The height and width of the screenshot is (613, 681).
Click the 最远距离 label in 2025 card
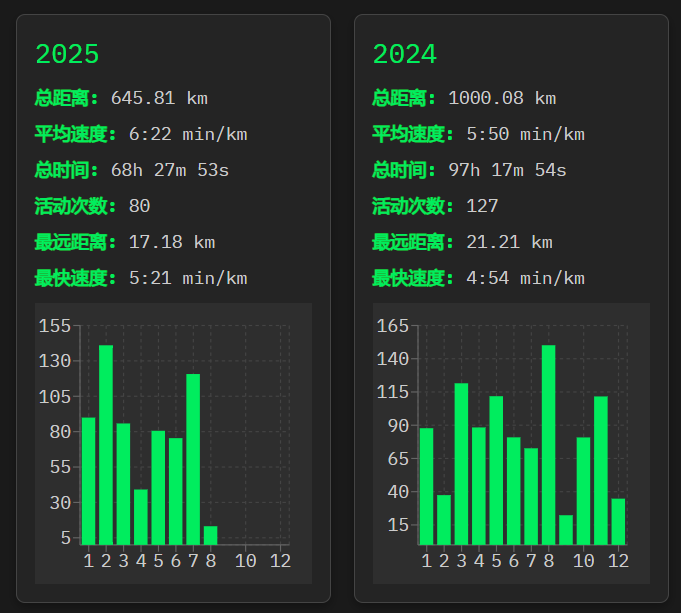pos(76,242)
